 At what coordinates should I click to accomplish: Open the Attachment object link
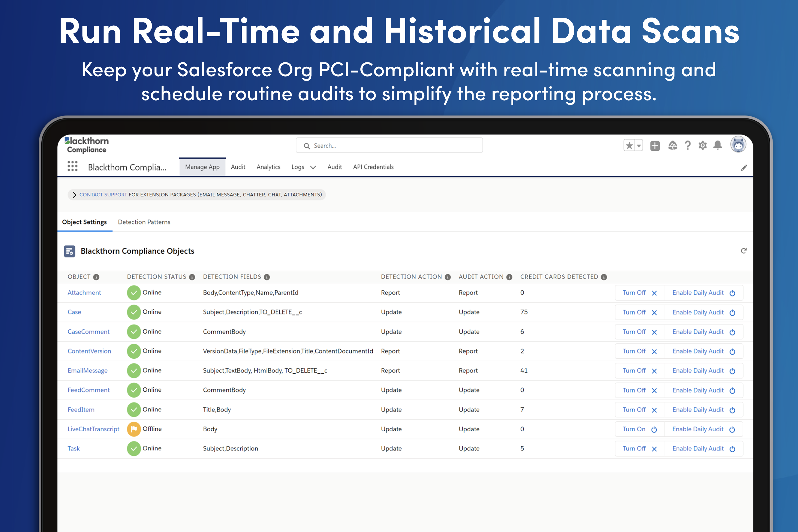84,293
